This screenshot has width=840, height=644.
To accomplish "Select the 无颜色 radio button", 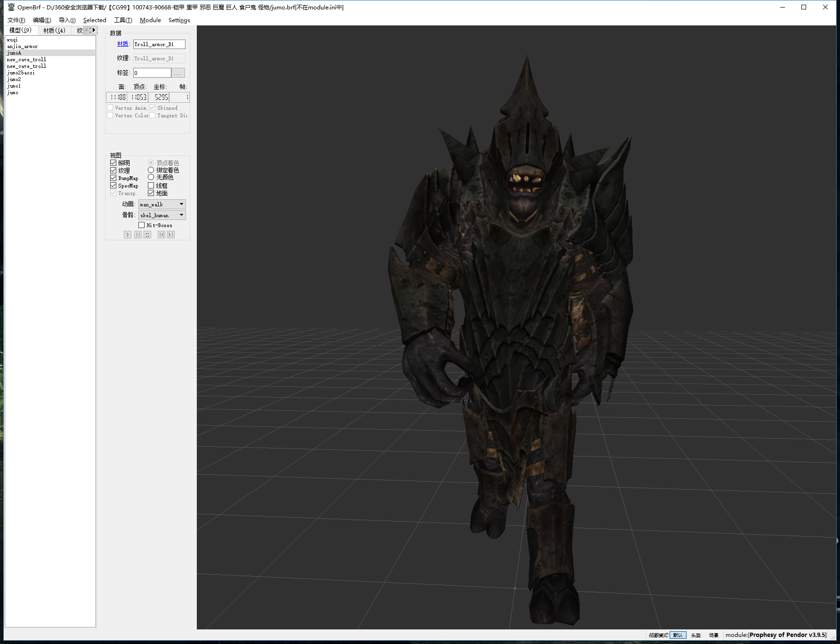I will (x=151, y=177).
